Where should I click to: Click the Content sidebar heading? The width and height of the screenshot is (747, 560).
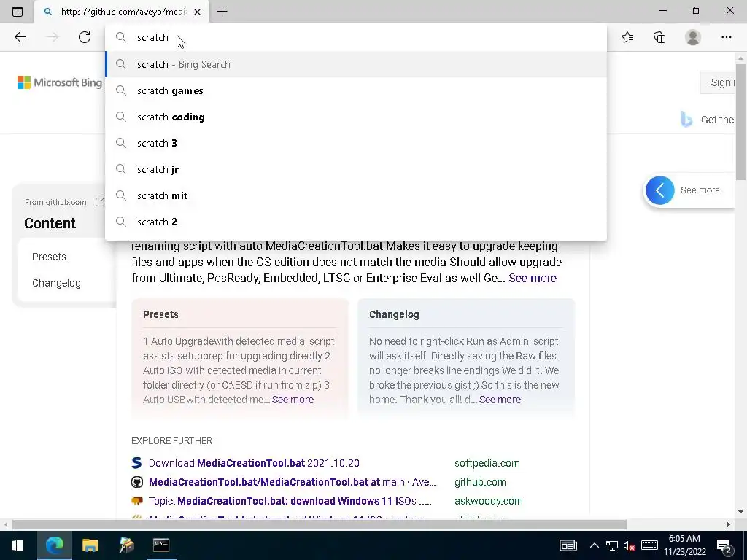coord(50,223)
